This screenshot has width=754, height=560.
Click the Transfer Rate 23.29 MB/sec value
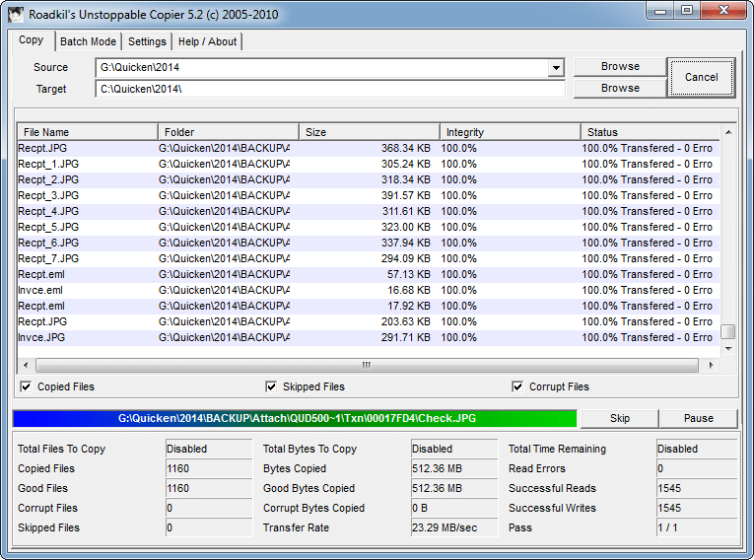454,527
